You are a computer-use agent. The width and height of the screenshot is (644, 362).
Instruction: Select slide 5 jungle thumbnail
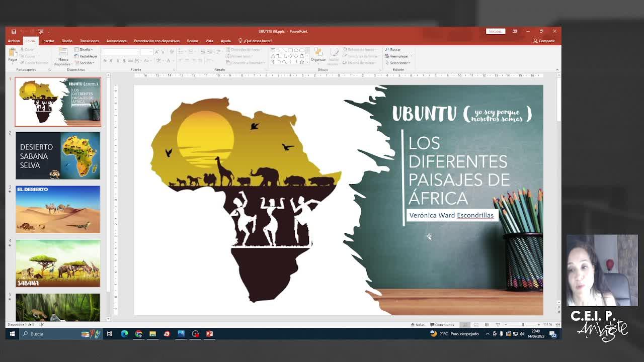[58, 307]
